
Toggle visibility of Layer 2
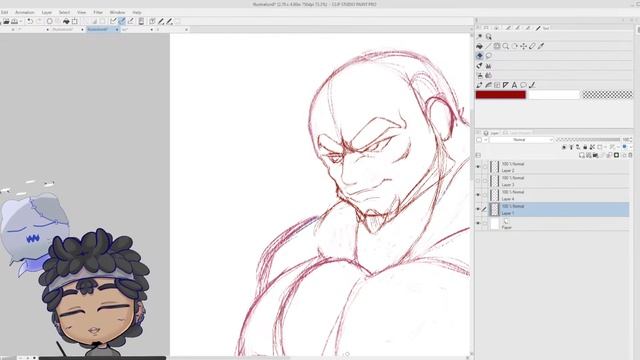(x=478, y=167)
